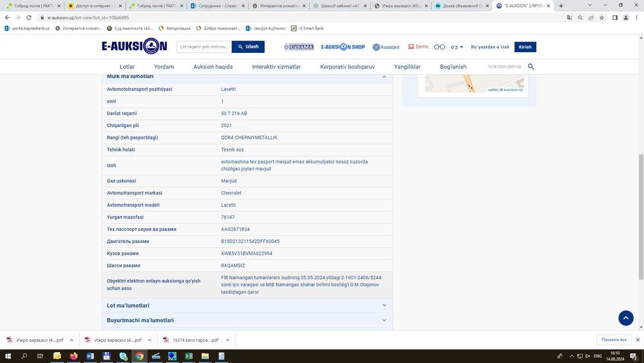The image size is (644, 363).
Task: Switch to the Доска объявлений tab
Action: point(462,6)
